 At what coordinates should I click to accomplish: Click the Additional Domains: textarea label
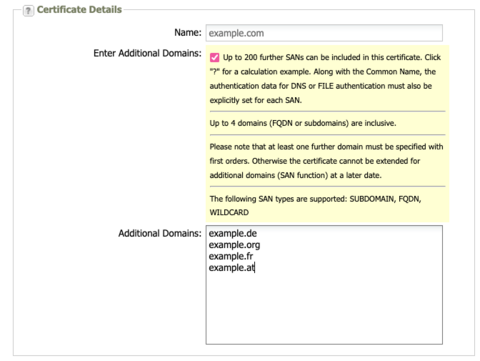point(160,233)
